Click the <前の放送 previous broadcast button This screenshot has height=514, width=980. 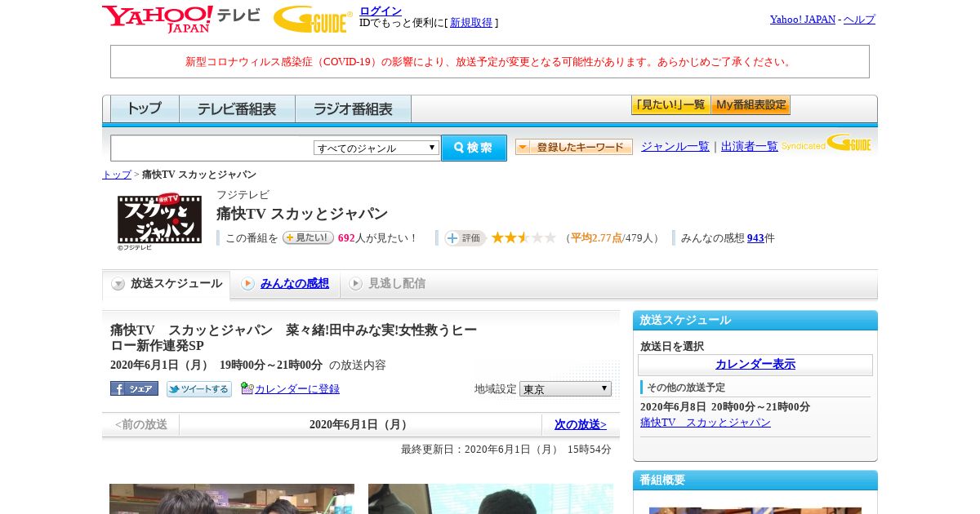pos(141,425)
